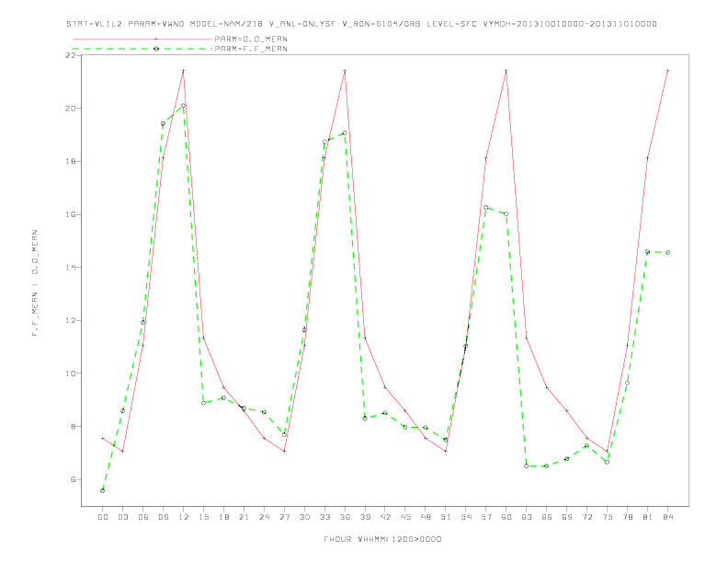Click the x-axis tick label 78
Screen dimensions: 728x563
click(x=627, y=517)
